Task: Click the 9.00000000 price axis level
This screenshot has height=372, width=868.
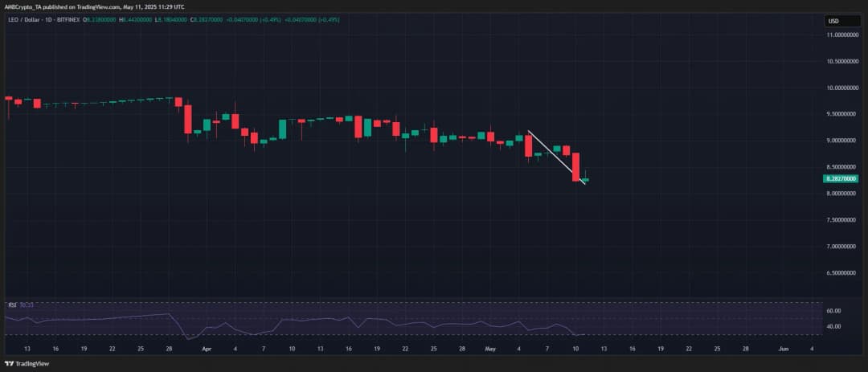Action: (844, 141)
